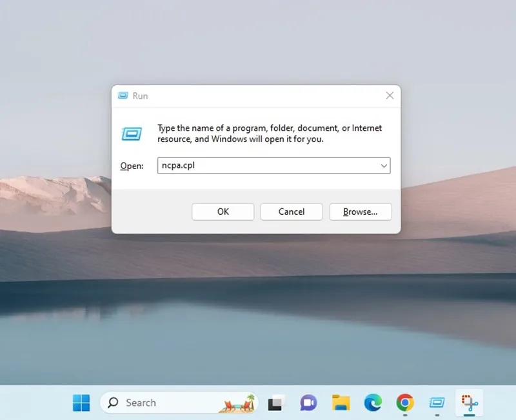Close the Run dialog window
The image size is (516, 420).
click(x=390, y=95)
